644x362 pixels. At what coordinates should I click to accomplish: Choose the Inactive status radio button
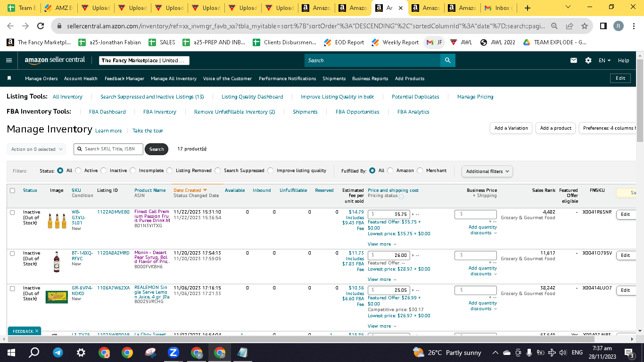coord(104,171)
